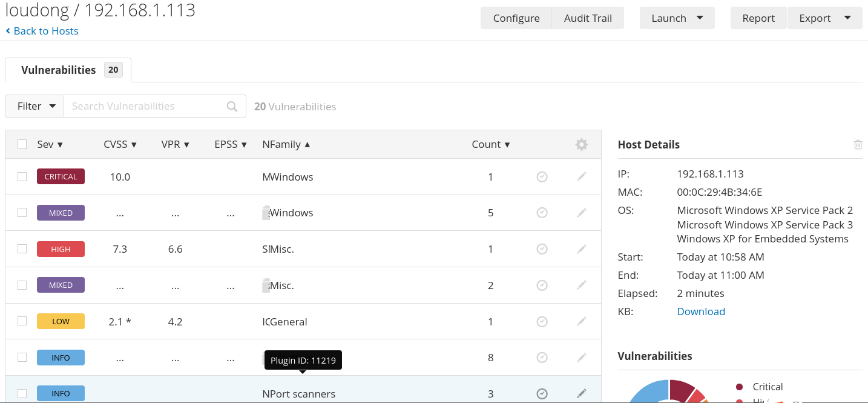Toggle the select-all checkbox in table header
This screenshot has width=868, height=403.
[22, 144]
